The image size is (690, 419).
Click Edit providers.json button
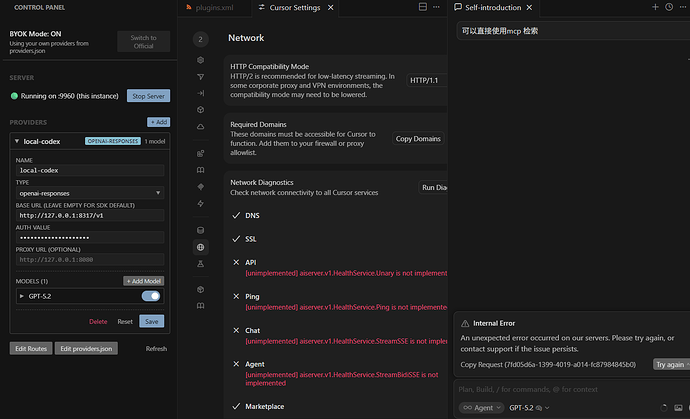86,348
